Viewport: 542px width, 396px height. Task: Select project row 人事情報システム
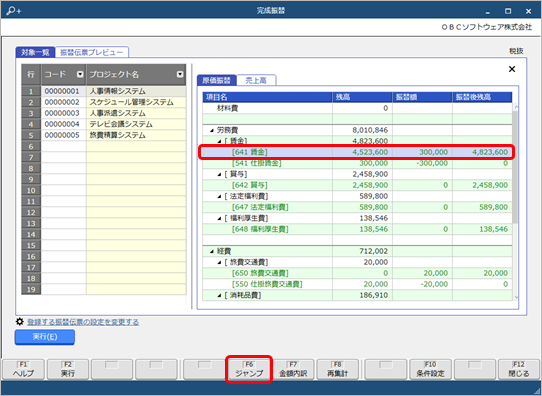pos(136,91)
